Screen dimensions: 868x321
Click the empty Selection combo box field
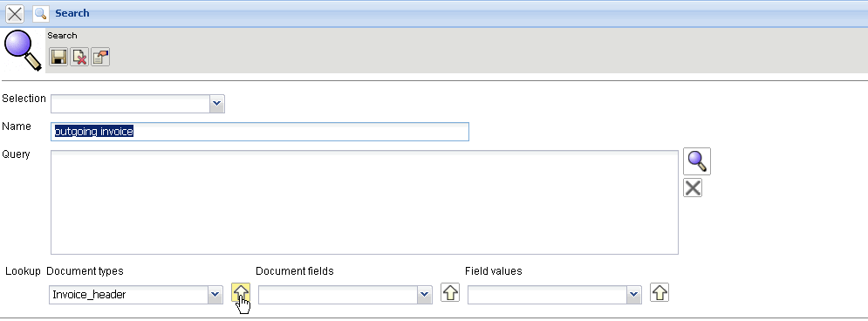coord(131,104)
